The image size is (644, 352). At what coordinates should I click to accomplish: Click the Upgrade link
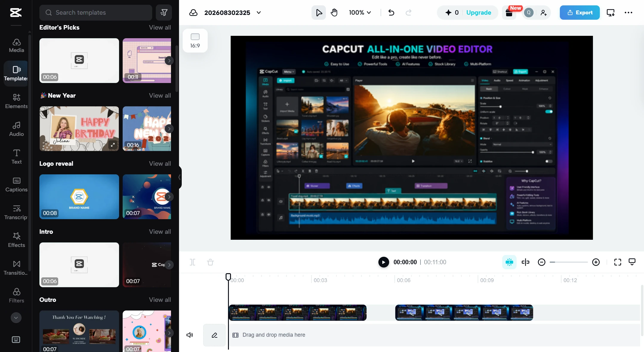coord(479,13)
